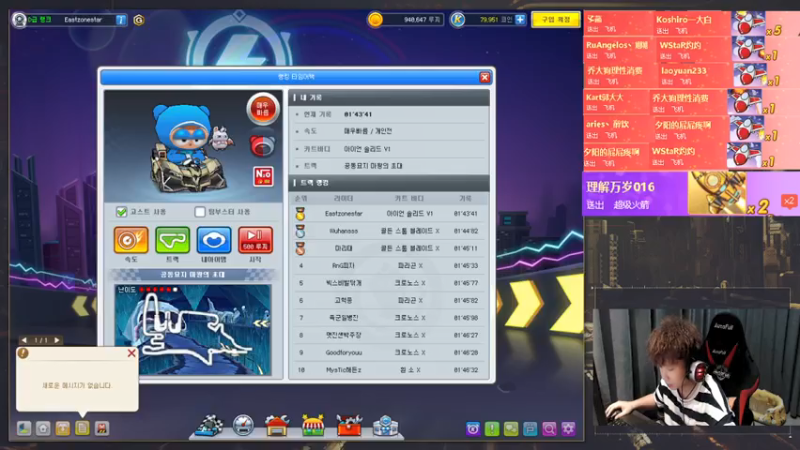Select ranking row number 6
This screenshot has height=450, width=800.
coord(389,300)
